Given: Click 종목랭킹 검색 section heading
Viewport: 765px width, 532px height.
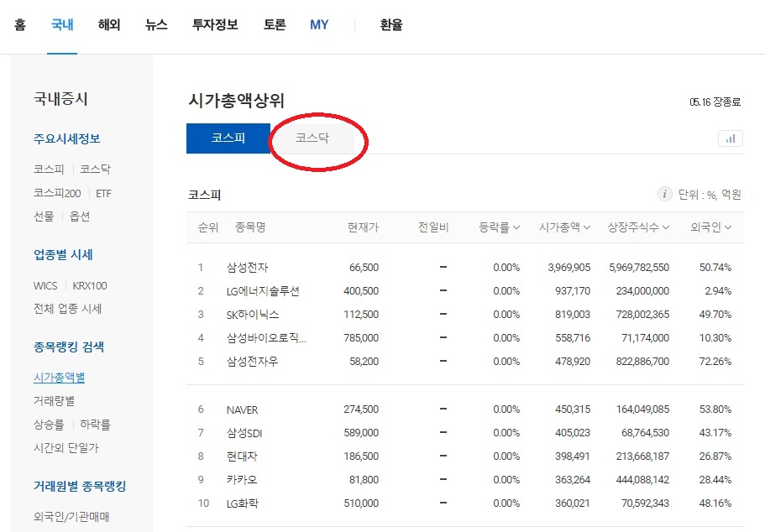Looking at the screenshot, I should (x=69, y=347).
